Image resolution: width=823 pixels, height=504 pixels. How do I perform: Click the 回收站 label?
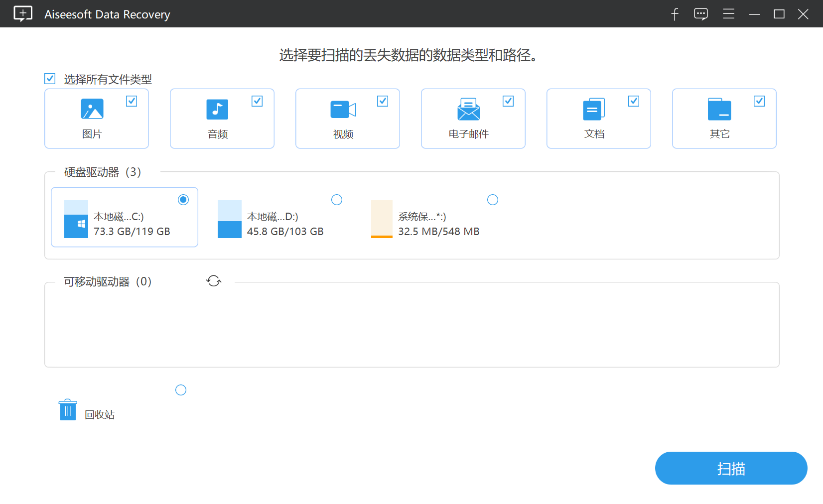pos(100,415)
